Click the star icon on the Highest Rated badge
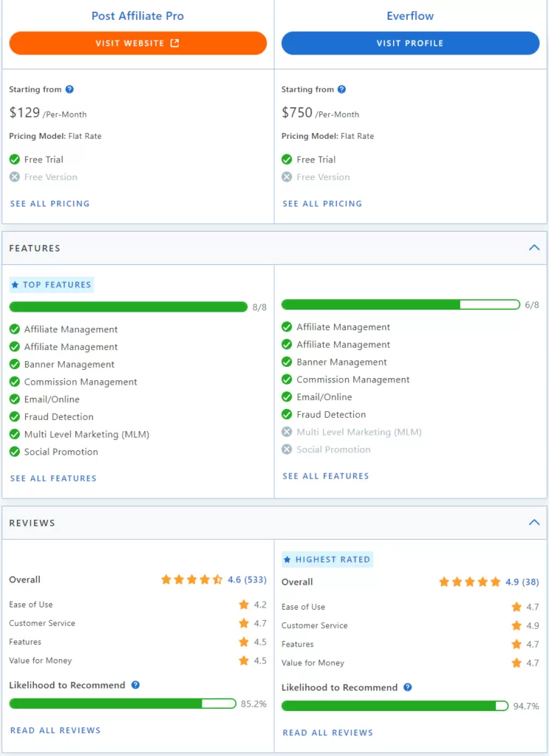549x756 pixels. (287, 560)
